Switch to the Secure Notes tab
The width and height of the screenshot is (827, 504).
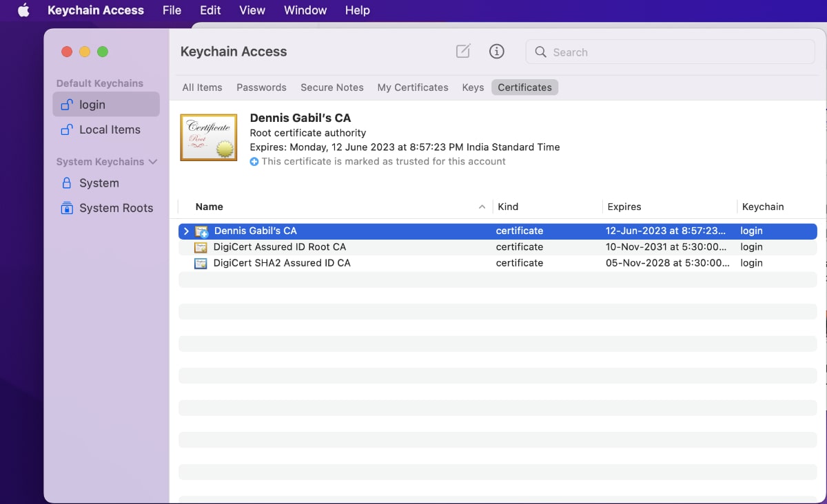coord(331,87)
